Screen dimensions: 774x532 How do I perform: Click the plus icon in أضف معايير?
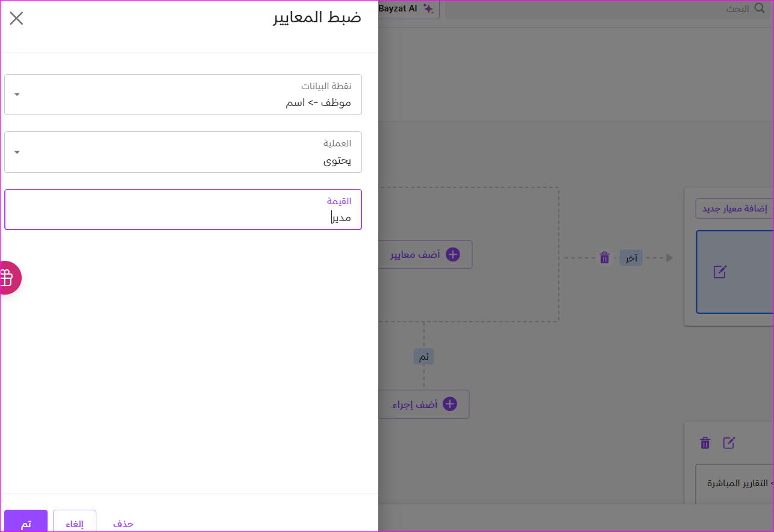coord(452,254)
